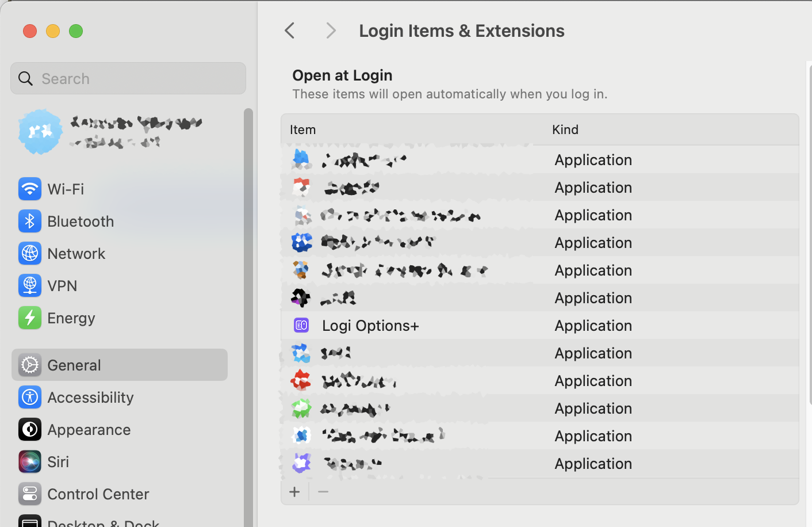Sort login items by Kind column

565,129
